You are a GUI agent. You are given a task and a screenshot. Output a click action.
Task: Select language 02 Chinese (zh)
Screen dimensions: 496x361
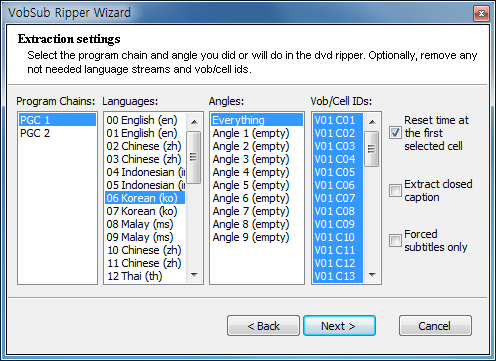coord(145,146)
